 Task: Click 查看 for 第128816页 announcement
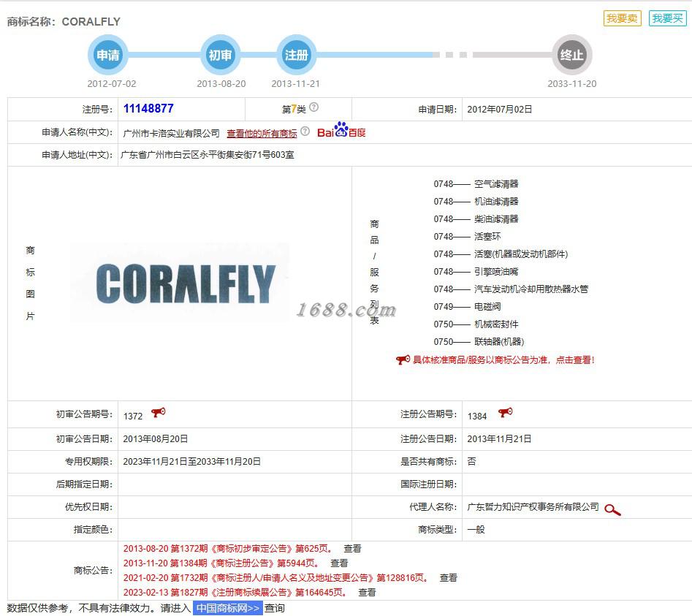click(448, 577)
